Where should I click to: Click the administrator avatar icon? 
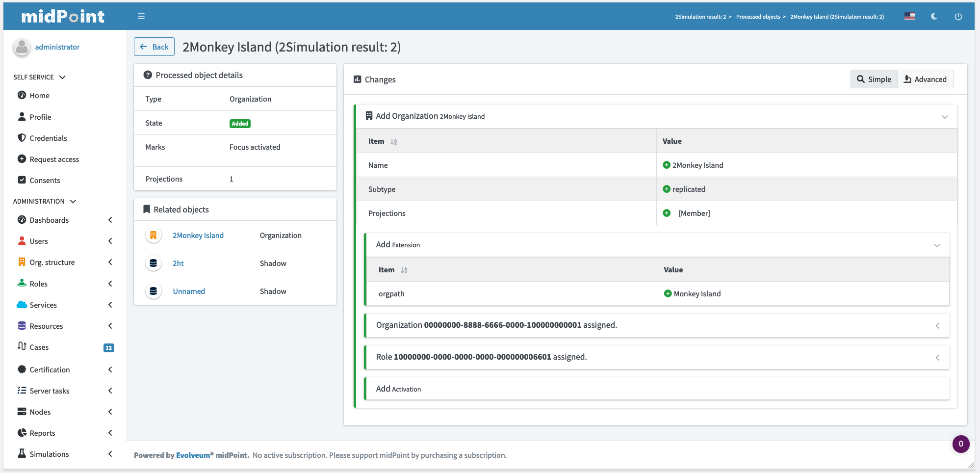[x=22, y=47]
